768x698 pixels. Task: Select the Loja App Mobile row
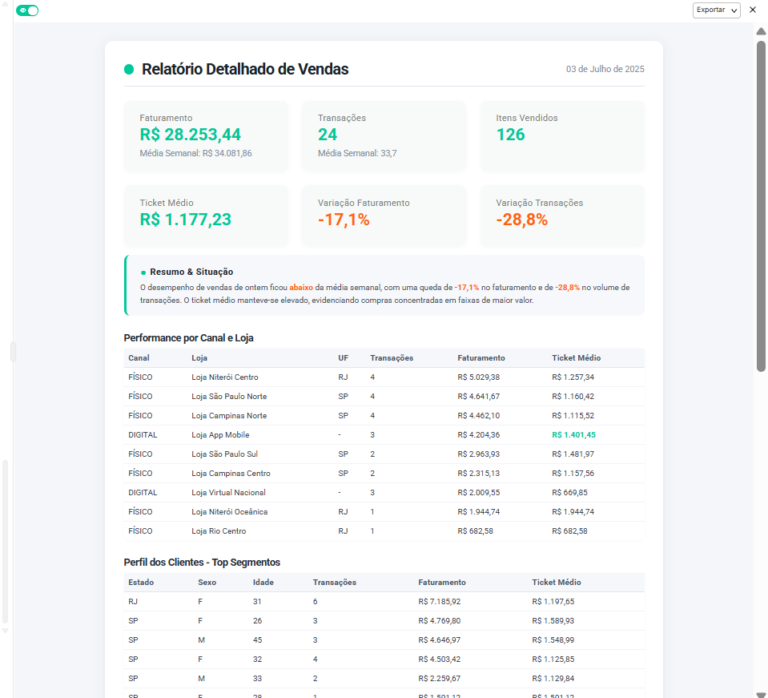tap(384, 435)
